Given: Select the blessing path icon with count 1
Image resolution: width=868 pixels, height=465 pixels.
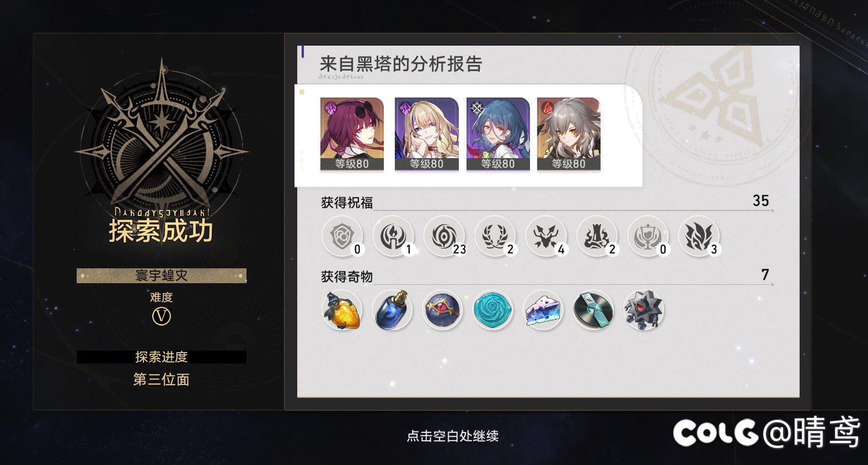Looking at the screenshot, I should [x=393, y=236].
